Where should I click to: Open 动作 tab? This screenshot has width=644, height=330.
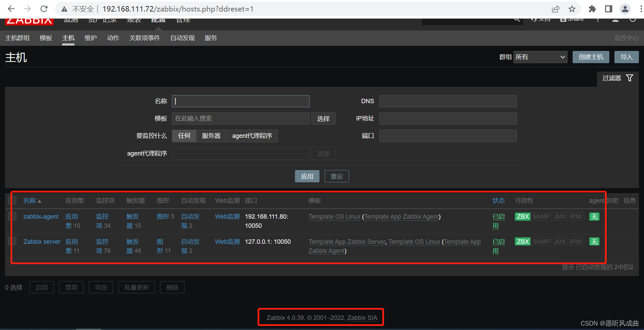(x=113, y=38)
